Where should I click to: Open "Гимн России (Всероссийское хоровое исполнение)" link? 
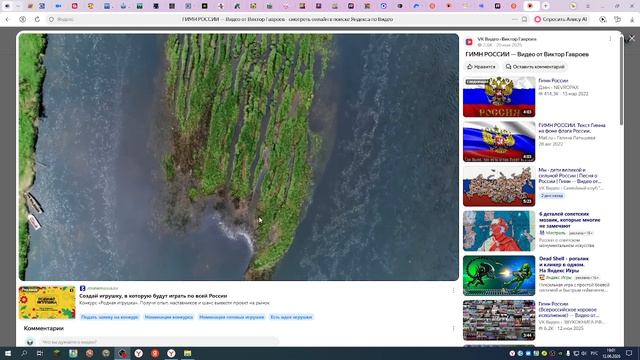click(x=569, y=309)
